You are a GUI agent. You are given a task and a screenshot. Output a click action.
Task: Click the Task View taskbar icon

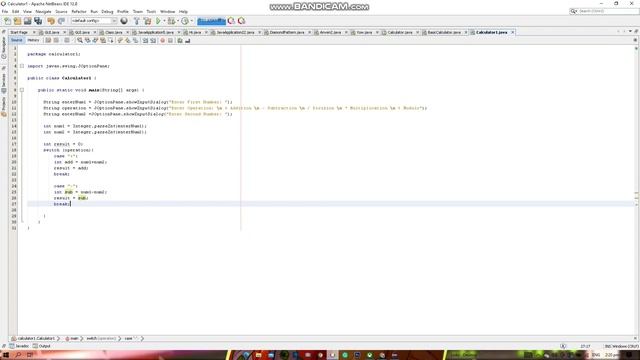pyautogui.click(x=30, y=355)
